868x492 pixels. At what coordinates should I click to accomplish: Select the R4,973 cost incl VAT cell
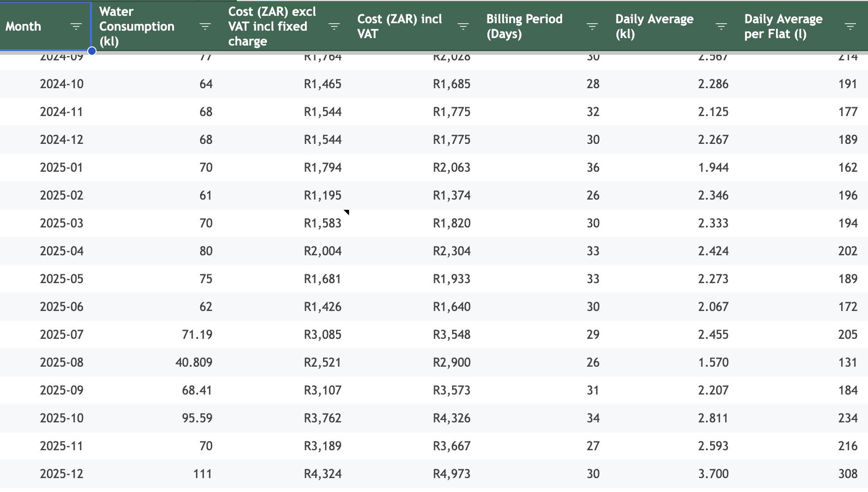tap(452, 474)
